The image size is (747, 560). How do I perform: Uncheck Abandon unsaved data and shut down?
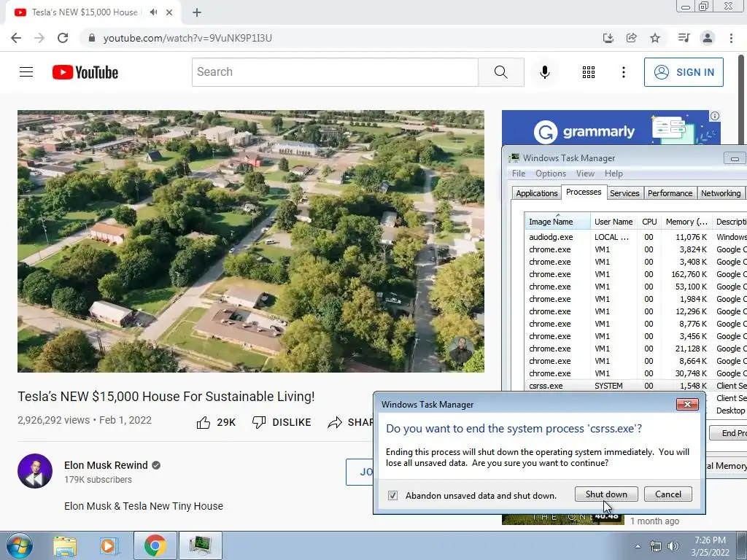[392, 495]
